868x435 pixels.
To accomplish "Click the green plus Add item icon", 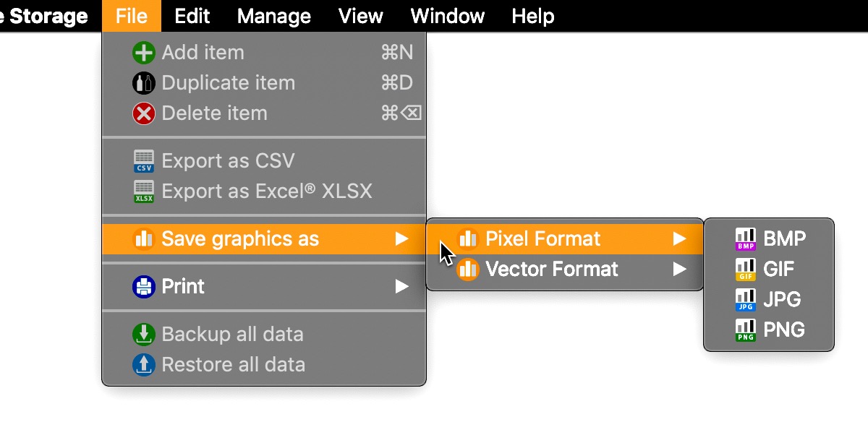I will pyautogui.click(x=144, y=53).
